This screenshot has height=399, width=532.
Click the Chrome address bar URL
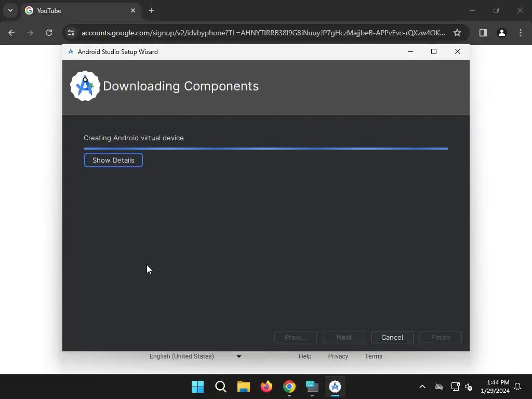(x=263, y=33)
